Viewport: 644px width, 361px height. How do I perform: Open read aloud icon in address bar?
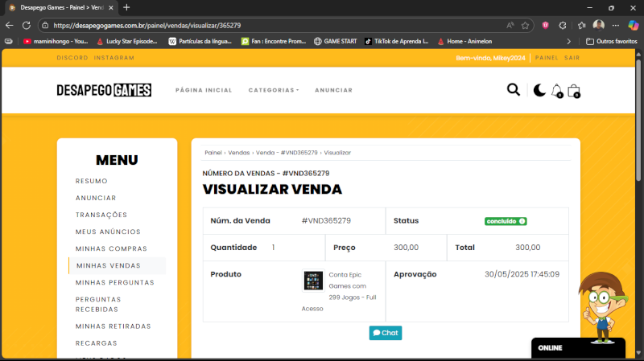point(510,26)
